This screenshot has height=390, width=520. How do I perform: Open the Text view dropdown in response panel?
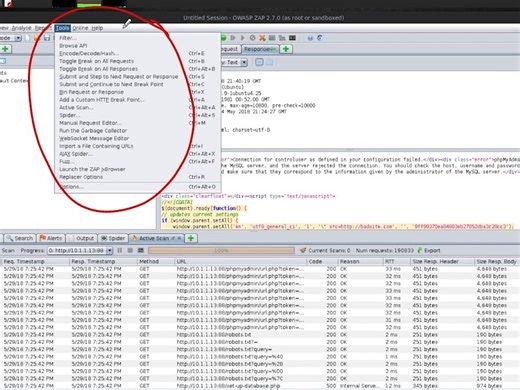(244, 62)
